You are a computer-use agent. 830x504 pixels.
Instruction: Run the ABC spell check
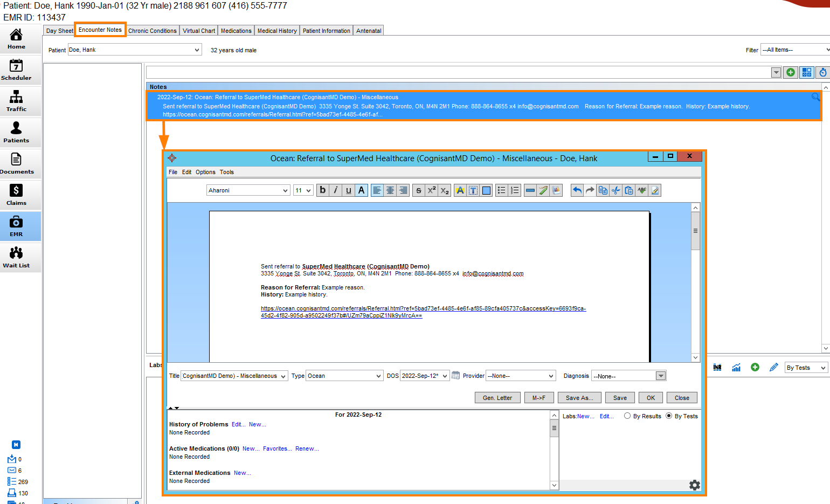pyautogui.click(x=642, y=190)
